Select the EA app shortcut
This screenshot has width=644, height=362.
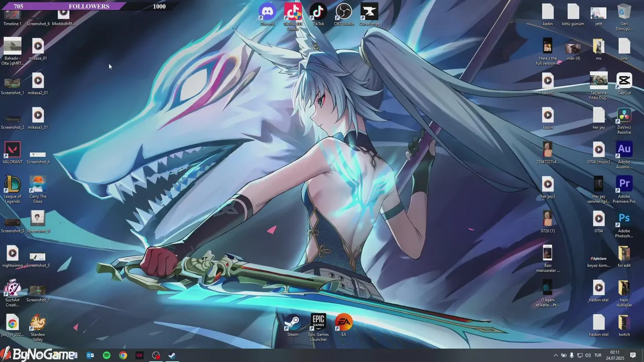pyautogui.click(x=344, y=325)
